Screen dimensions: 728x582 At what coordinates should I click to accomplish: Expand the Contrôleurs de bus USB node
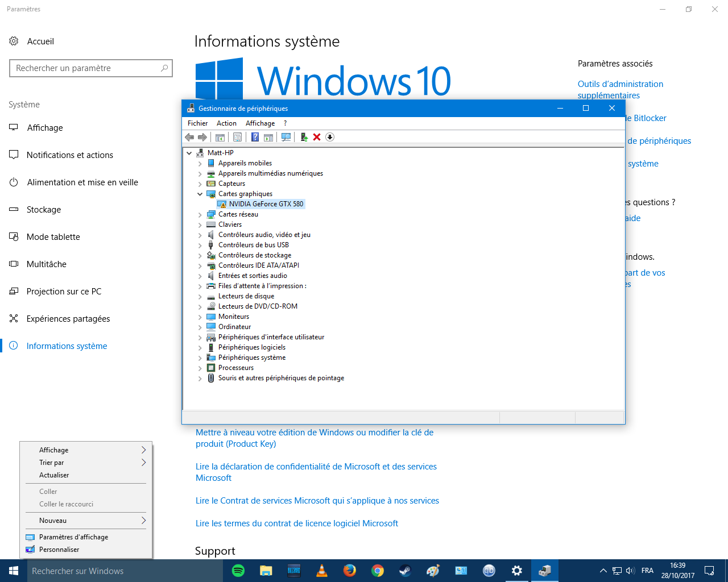coord(200,246)
